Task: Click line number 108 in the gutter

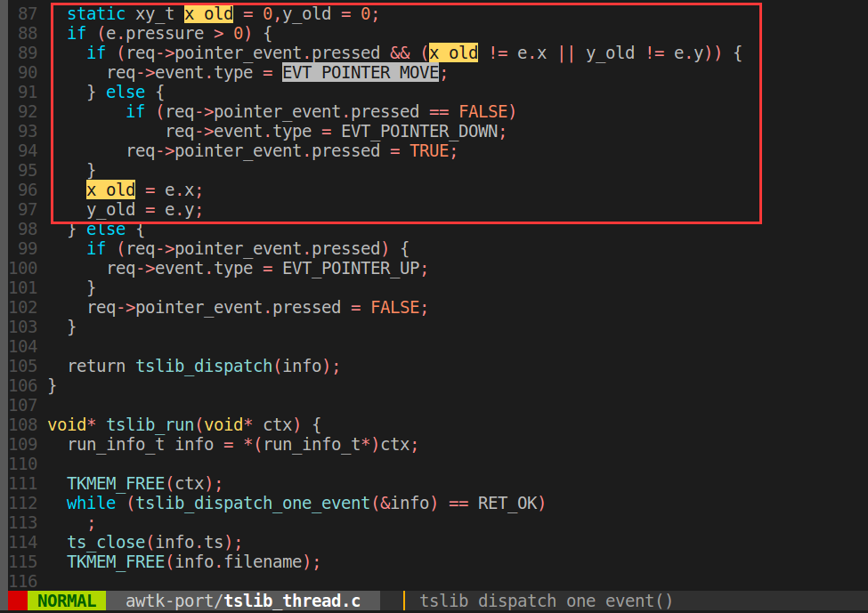Action: (x=22, y=424)
